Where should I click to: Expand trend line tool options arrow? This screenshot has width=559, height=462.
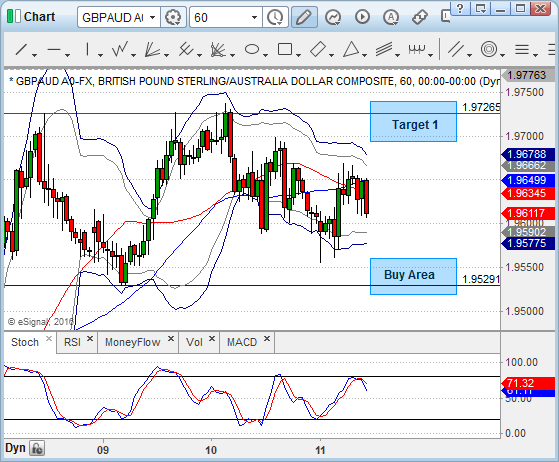(35, 55)
